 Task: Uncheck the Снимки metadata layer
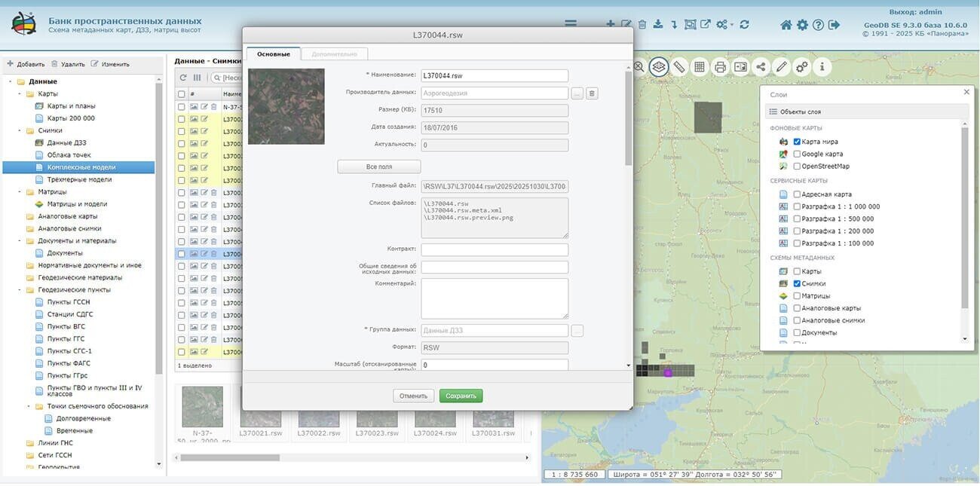pos(797,283)
